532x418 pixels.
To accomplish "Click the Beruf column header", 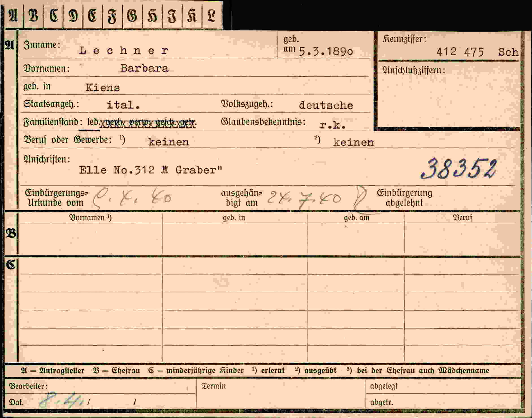I will [x=462, y=217].
